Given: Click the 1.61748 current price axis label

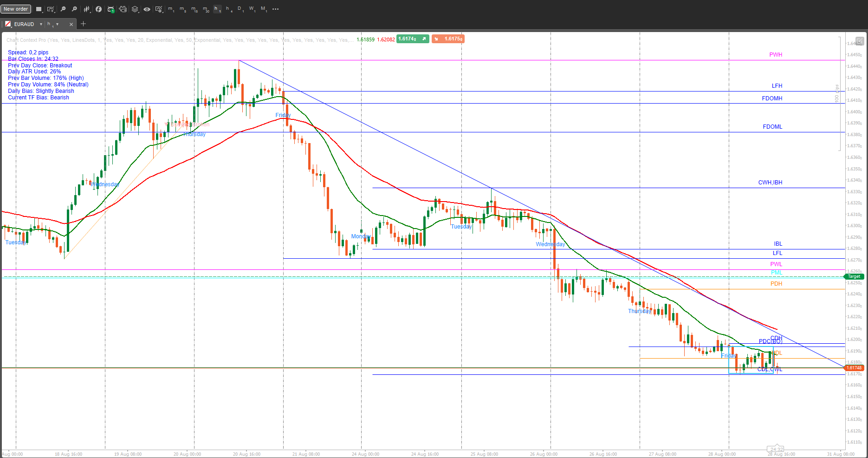Looking at the screenshot, I should coord(854,368).
